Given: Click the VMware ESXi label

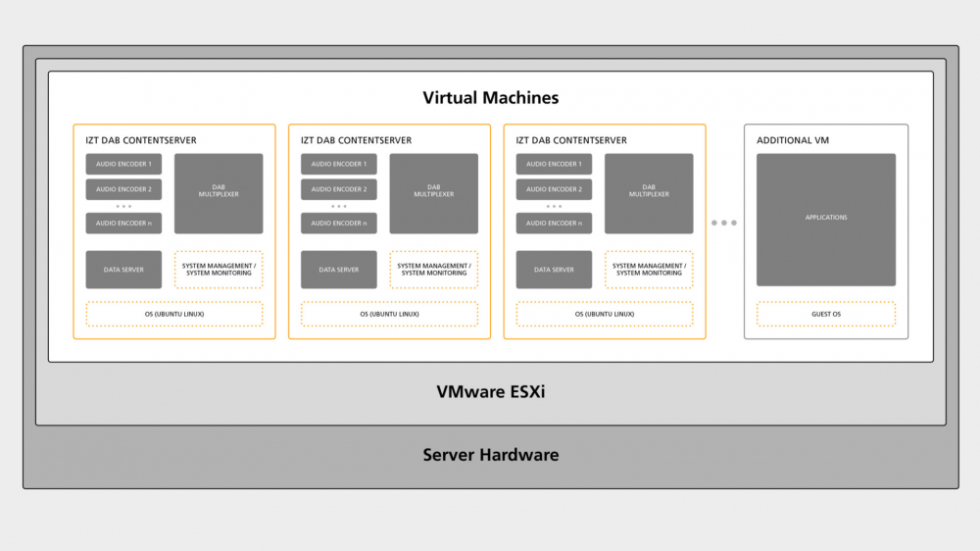Looking at the screenshot, I should coord(491,391).
